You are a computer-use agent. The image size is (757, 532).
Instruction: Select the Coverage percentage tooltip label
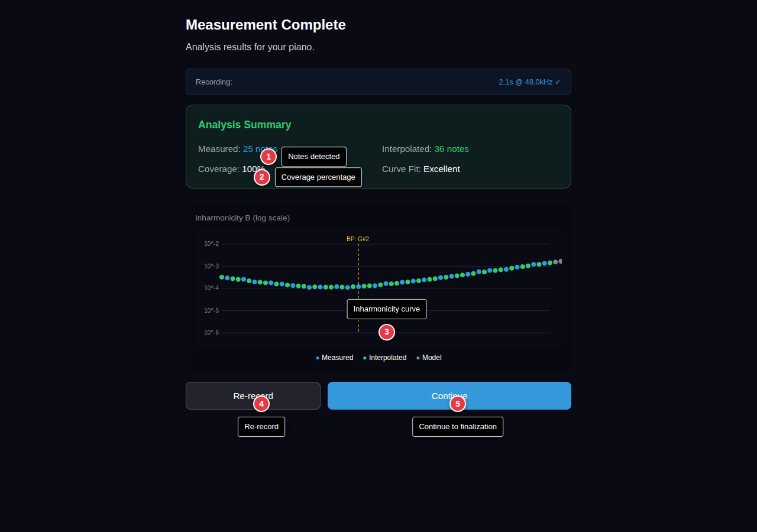318,177
